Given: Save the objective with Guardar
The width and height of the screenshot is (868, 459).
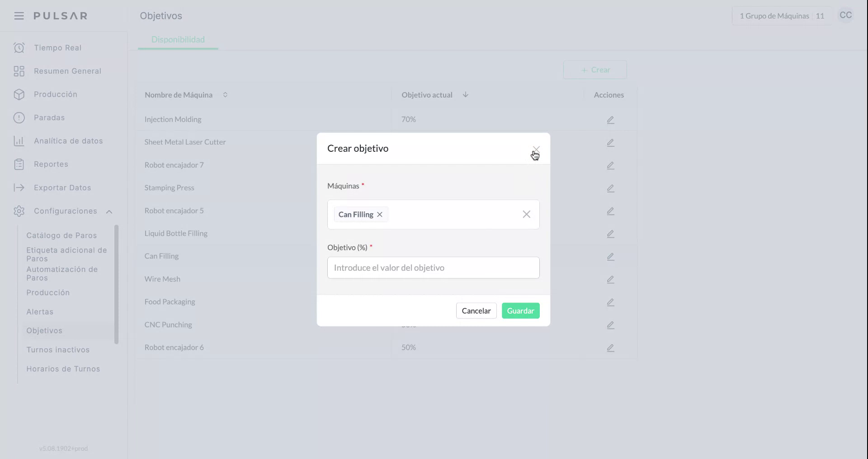Looking at the screenshot, I should pos(520,310).
